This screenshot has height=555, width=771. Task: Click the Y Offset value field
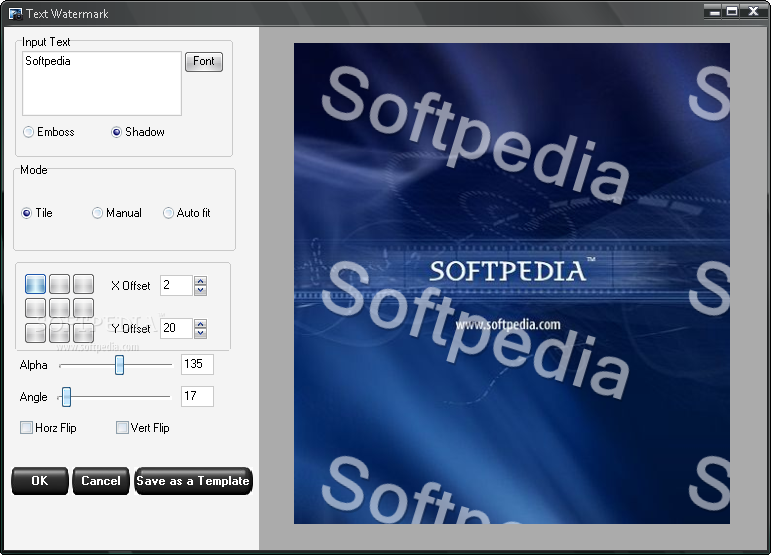pos(176,328)
